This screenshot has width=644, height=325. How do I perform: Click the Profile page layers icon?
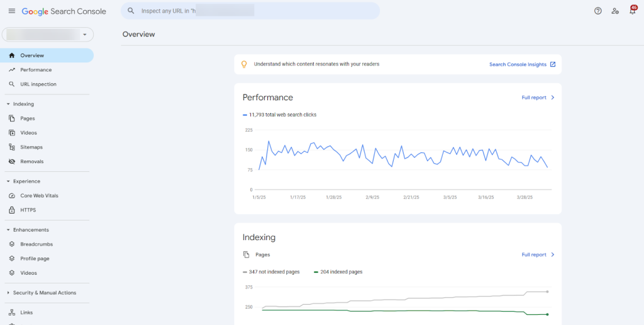pyautogui.click(x=12, y=259)
